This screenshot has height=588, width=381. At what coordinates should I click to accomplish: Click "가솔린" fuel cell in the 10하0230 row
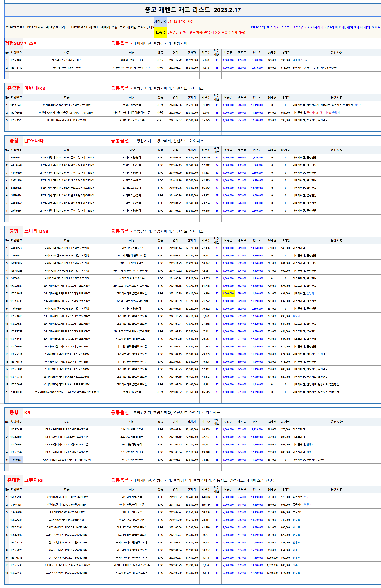coord(160,392)
